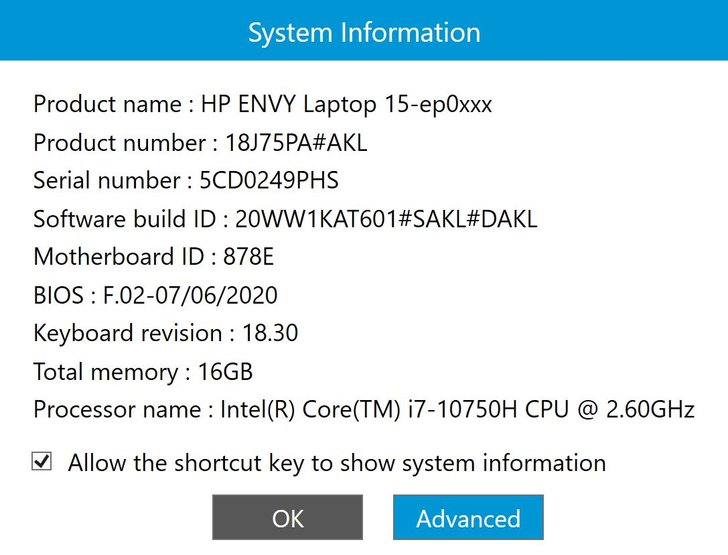The width and height of the screenshot is (728, 555).
Task: Select the System Information title text
Action: click(x=364, y=33)
